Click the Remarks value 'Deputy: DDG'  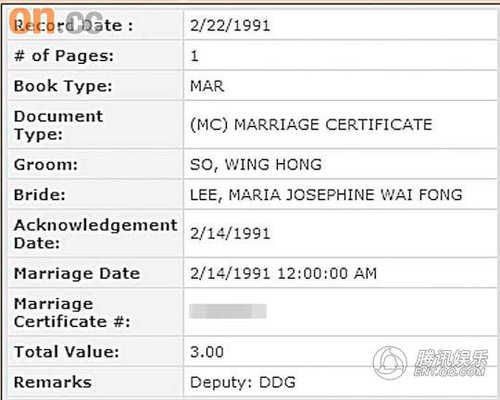pos(243,382)
